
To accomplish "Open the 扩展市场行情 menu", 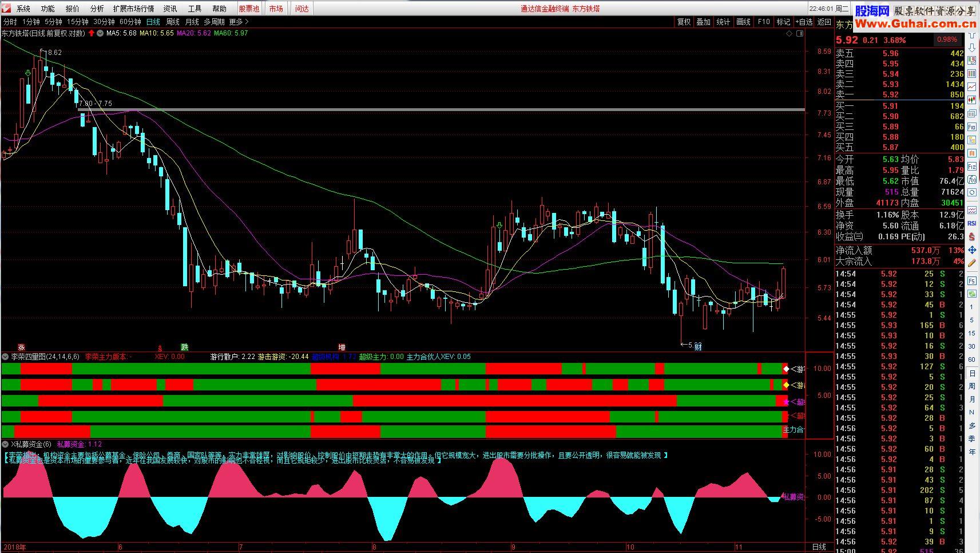I will 134,9.
